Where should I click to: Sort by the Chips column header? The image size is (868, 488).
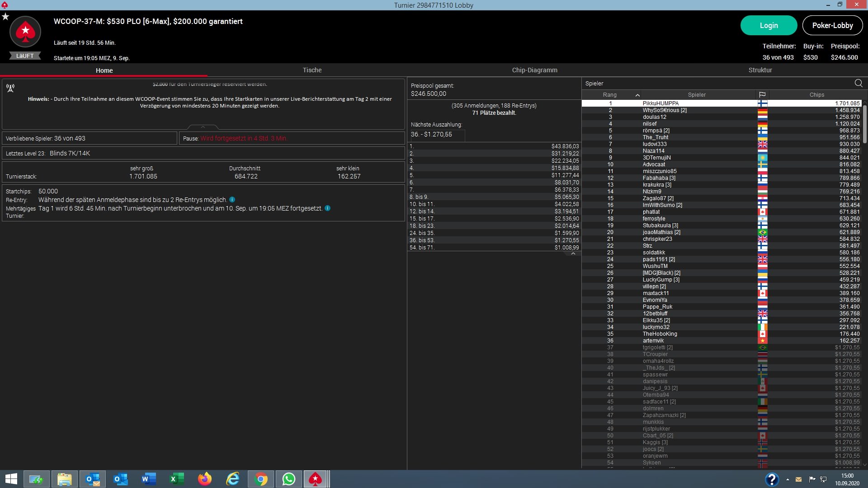[x=816, y=95]
